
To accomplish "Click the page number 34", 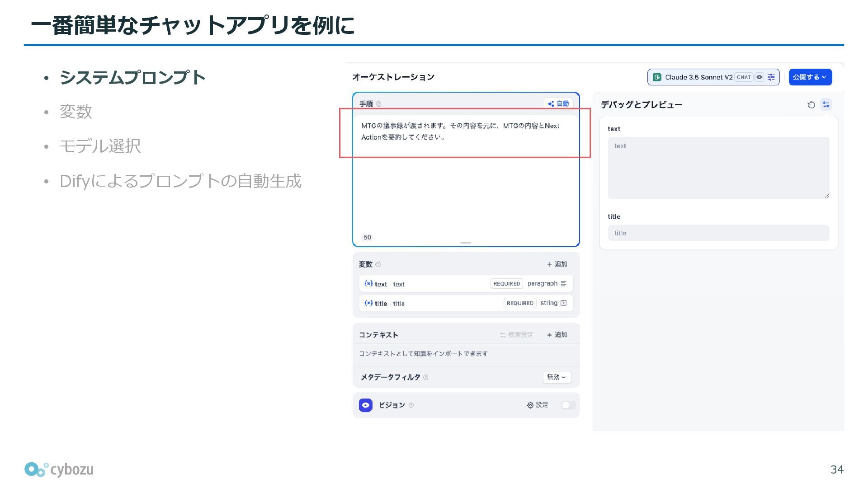I will click(837, 470).
